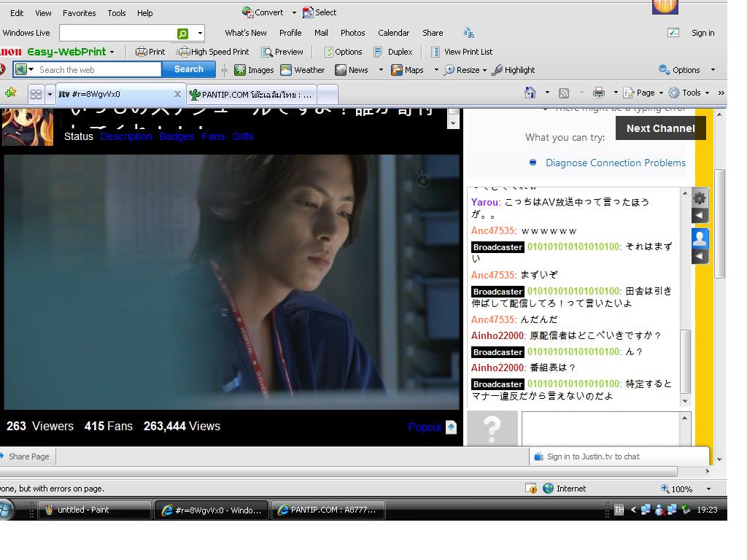Click the Popout video icon
This screenshot has width=747, height=560.
451,427
